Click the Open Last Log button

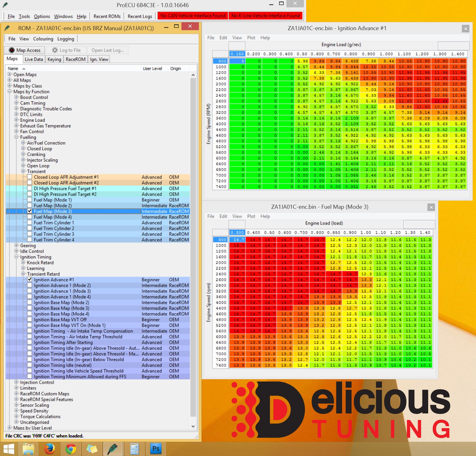tap(108, 50)
